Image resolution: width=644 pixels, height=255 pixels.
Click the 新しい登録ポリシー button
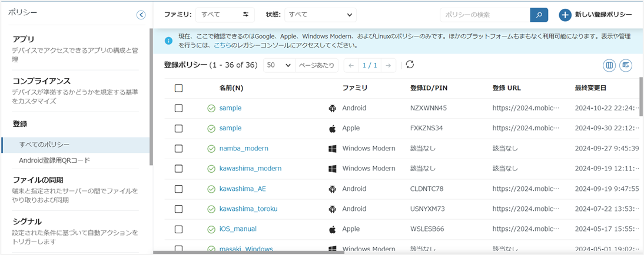(x=595, y=15)
